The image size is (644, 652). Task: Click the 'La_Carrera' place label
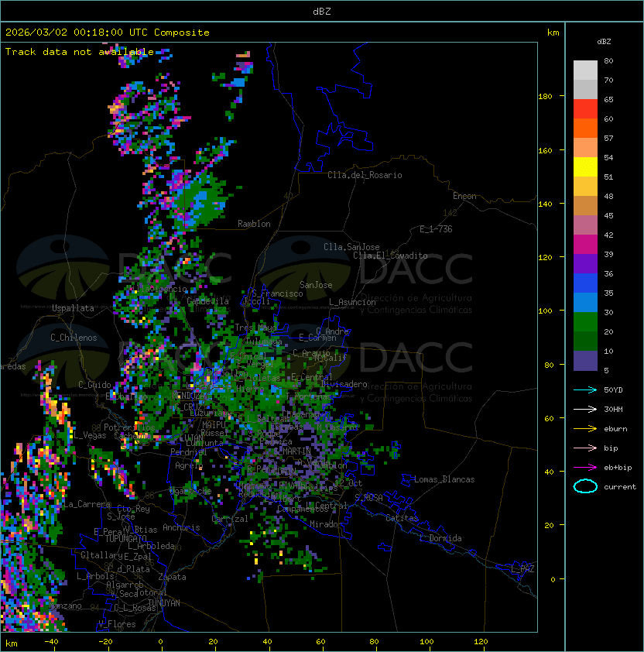tap(87, 504)
